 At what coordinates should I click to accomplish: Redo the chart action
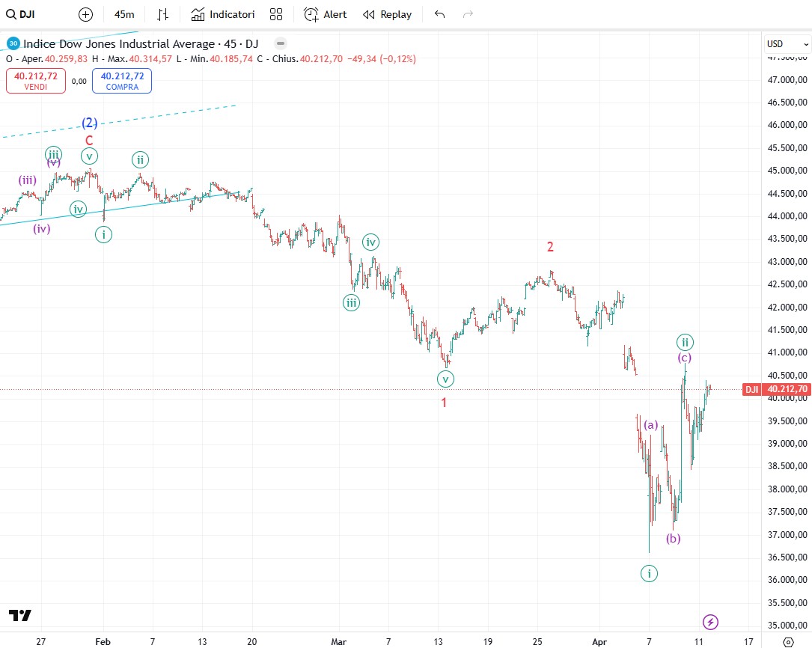468,14
